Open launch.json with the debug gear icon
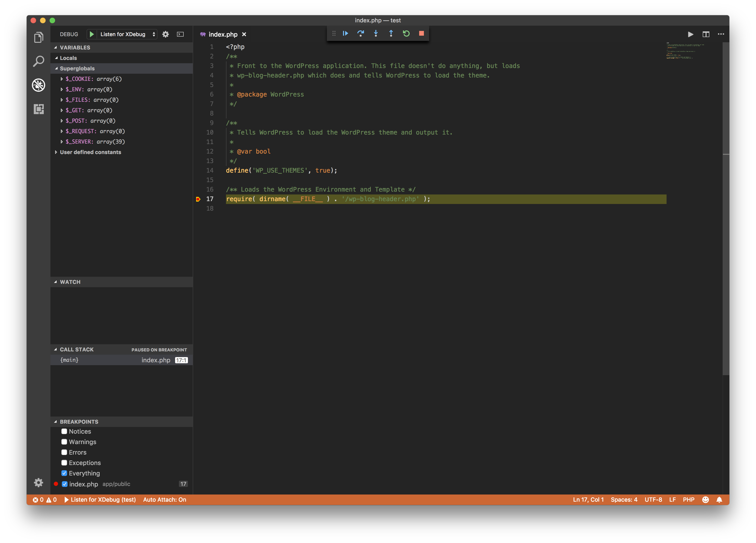 point(166,34)
